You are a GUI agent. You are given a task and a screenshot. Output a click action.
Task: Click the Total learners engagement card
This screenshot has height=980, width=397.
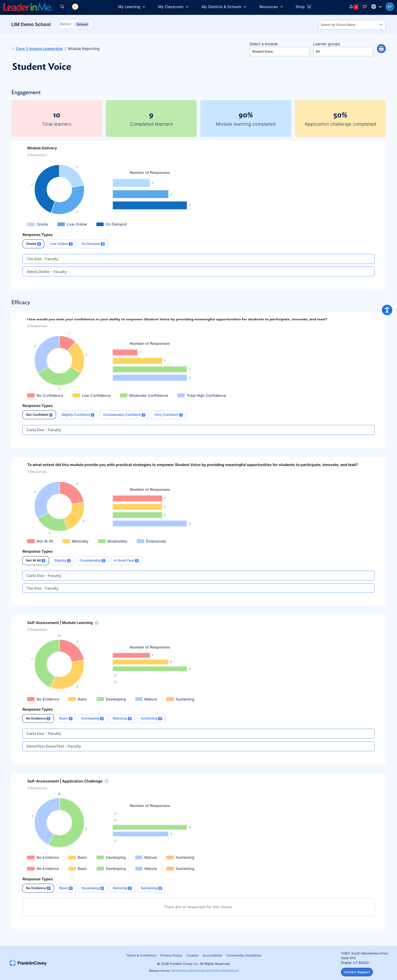pos(57,119)
